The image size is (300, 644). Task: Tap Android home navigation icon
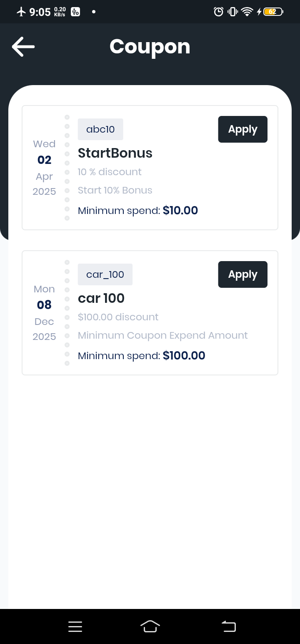[150, 626]
